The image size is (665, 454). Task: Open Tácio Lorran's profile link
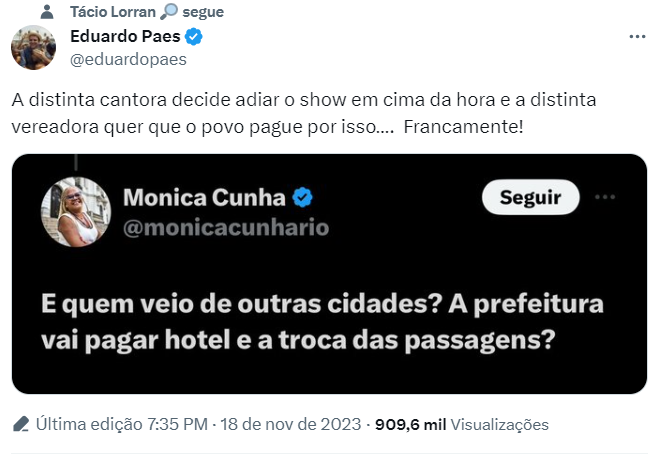113,12
